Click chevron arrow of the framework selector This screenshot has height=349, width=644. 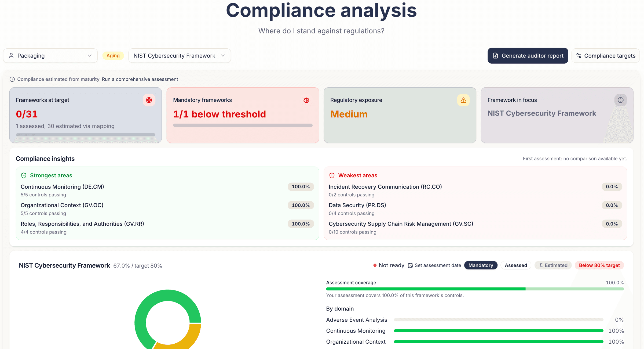coord(223,56)
